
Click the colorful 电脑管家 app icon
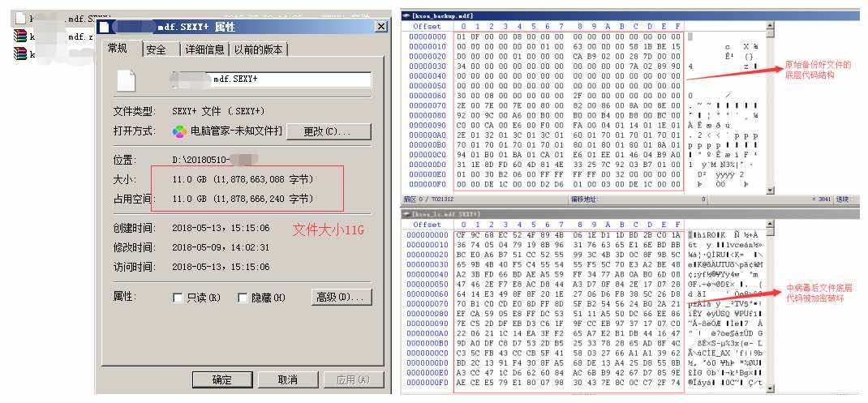point(179,131)
